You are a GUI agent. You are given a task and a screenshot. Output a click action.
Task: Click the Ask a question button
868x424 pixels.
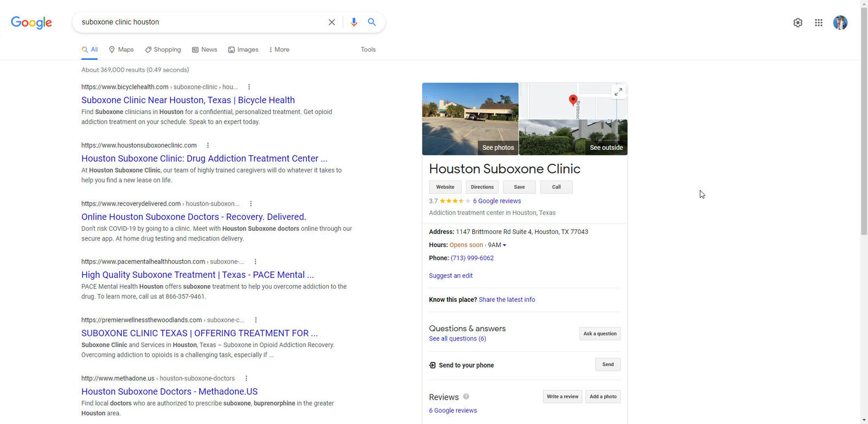[x=600, y=334]
